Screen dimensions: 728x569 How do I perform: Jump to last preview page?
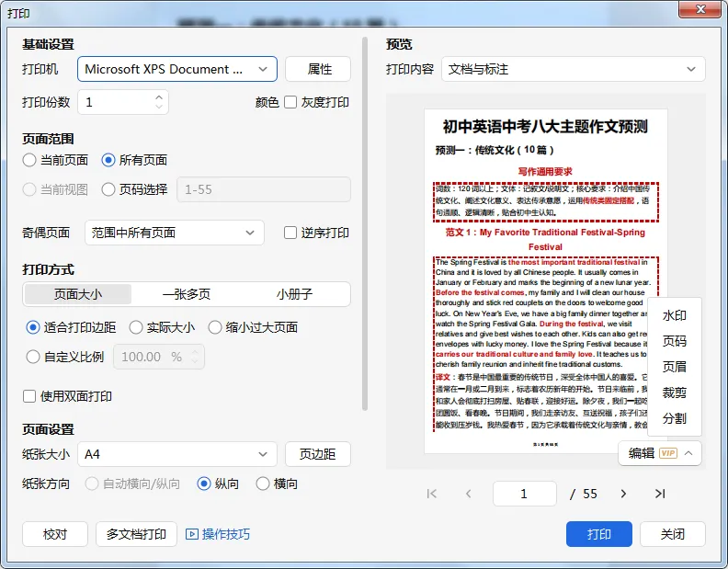click(660, 494)
